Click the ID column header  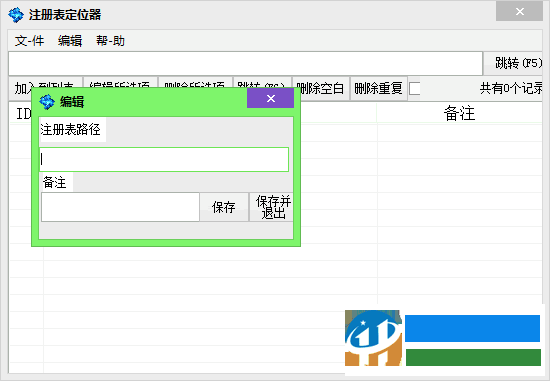click(24, 113)
